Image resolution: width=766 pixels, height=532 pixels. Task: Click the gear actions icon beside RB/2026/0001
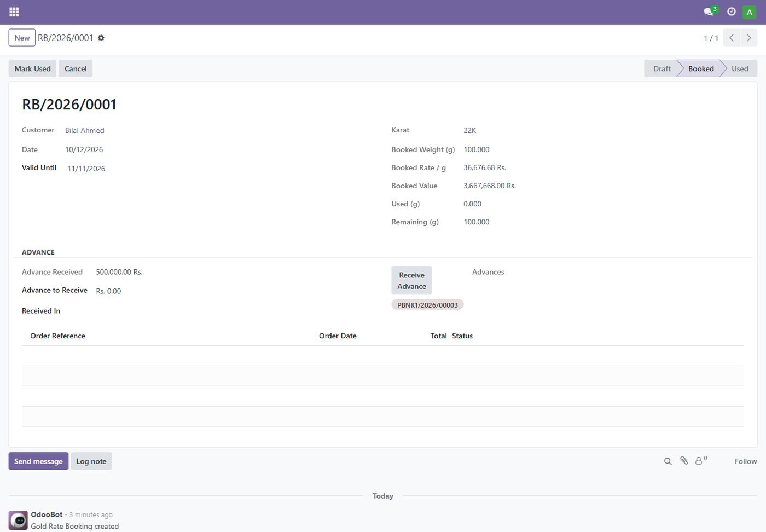[101, 38]
